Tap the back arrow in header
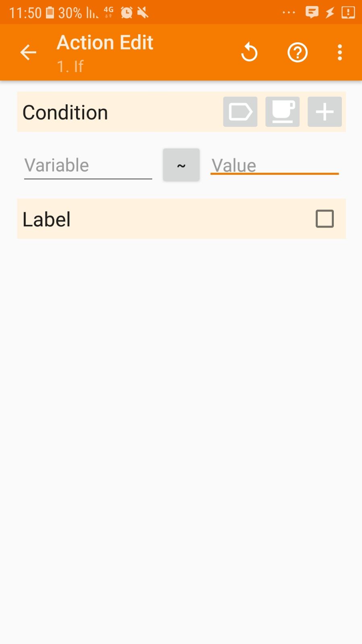Viewport: 362px width, 644px height. (28, 52)
